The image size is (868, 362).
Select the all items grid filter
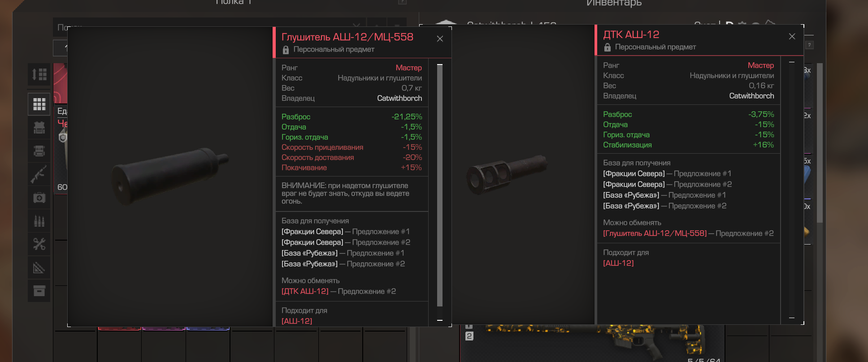click(x=39, y=104)
